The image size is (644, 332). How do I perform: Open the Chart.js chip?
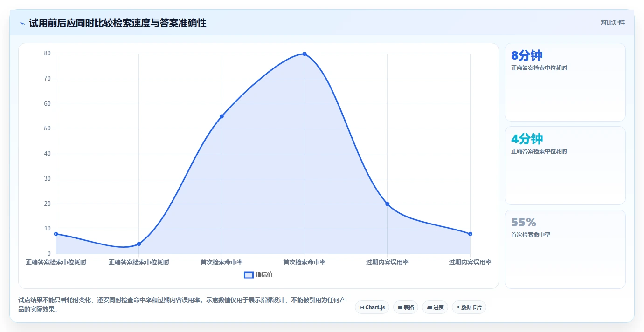pyautogui.click(x=372, y=307)
